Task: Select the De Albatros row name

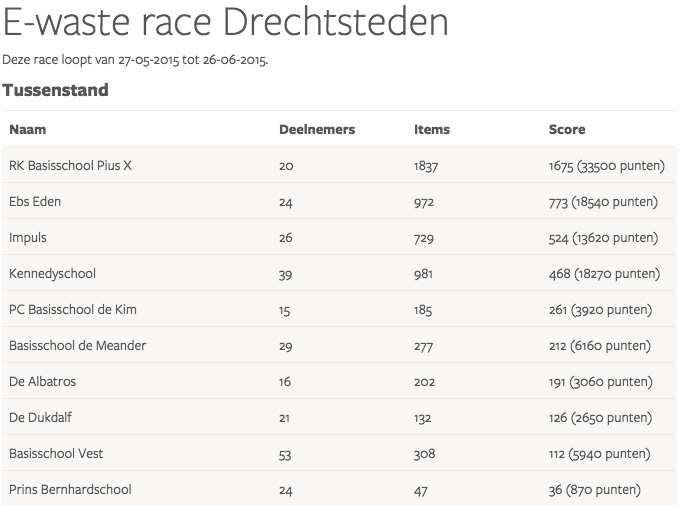Action: pos(42,382)
